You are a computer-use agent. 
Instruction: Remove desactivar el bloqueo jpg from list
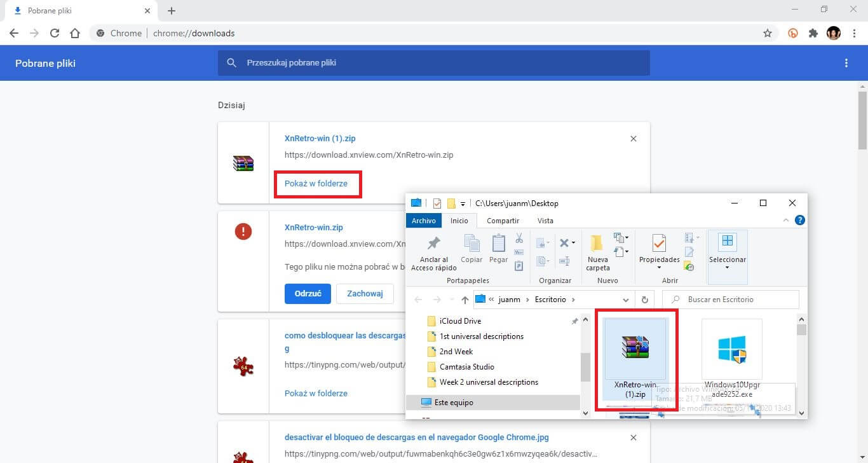pos(633,438)
